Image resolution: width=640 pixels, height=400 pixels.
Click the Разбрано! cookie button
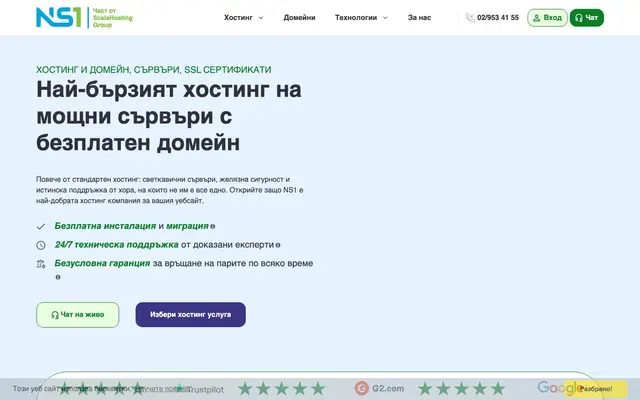tap(596, 389)
